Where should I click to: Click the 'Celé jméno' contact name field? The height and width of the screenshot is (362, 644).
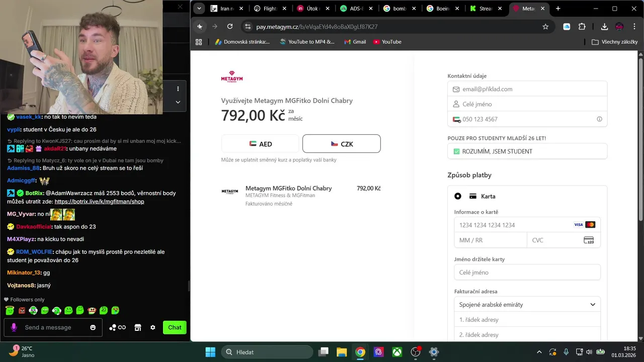[x=527, y=104]
